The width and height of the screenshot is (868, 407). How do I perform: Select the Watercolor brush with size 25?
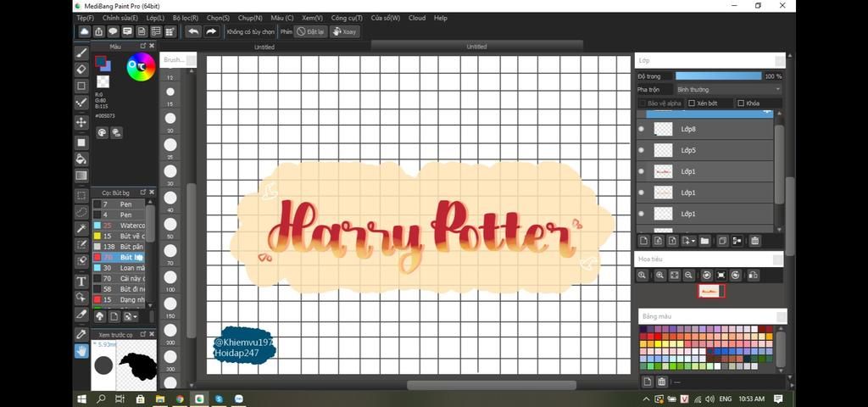point(119,226)
